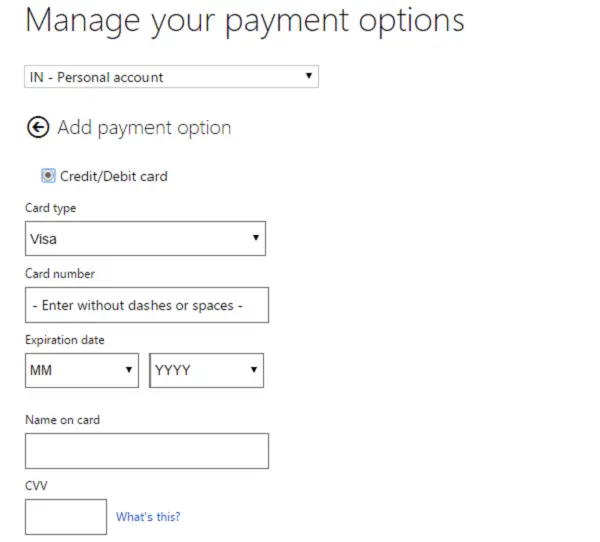Click the "Add payment option" heading text
The image size is (600, 542).
(x=144, y=127)
